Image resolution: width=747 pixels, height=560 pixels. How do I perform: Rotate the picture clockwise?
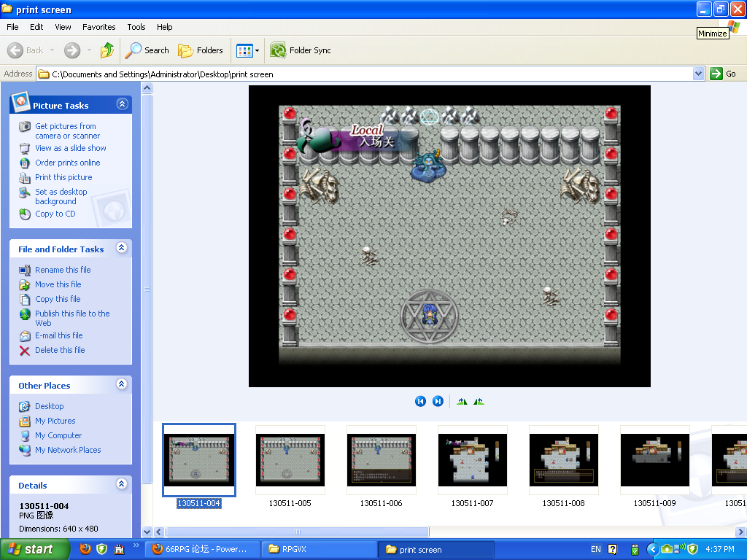point(462,402)
